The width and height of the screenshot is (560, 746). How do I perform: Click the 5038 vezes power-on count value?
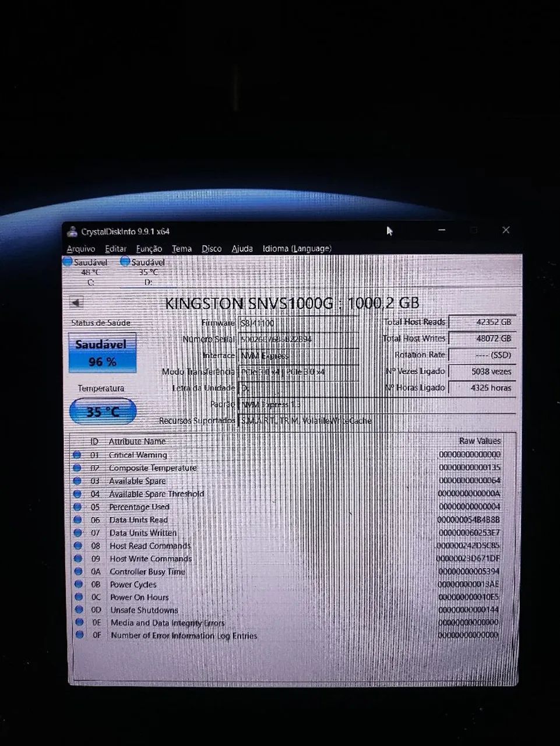click(482, 371)
